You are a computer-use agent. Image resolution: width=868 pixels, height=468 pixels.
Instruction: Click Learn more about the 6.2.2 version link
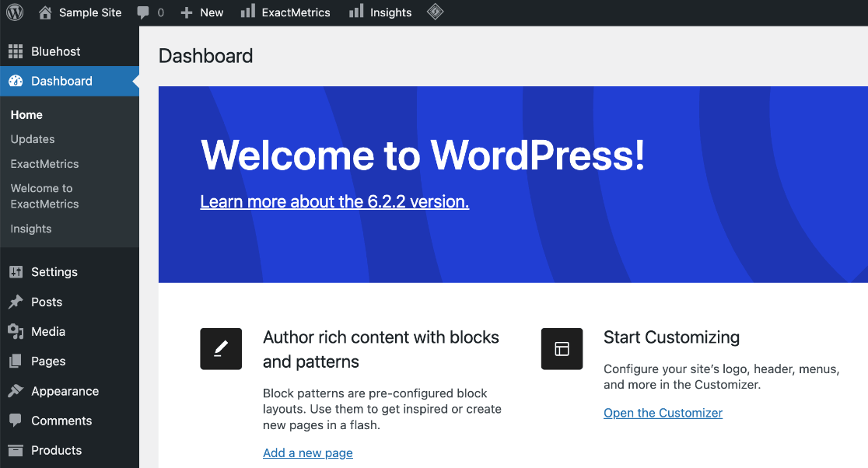335,202
